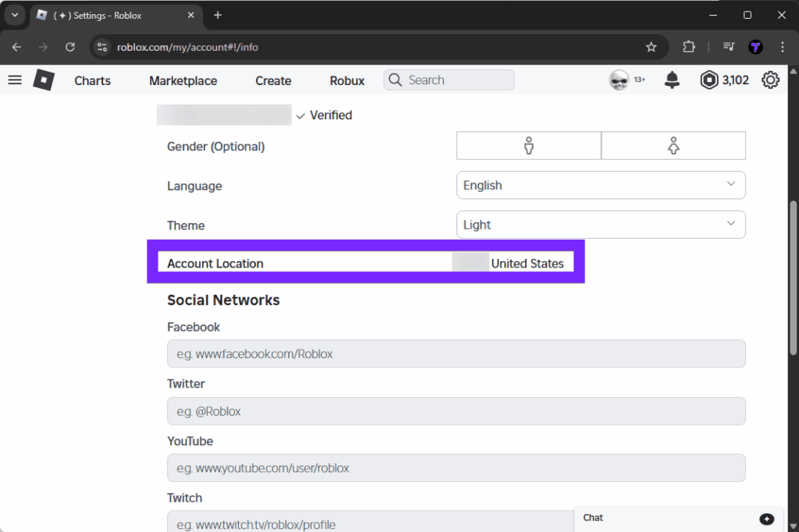This screenshot has height=532, width=799.
Task: Click the Roblox logo home icon
Action: (x=44, y=80)
